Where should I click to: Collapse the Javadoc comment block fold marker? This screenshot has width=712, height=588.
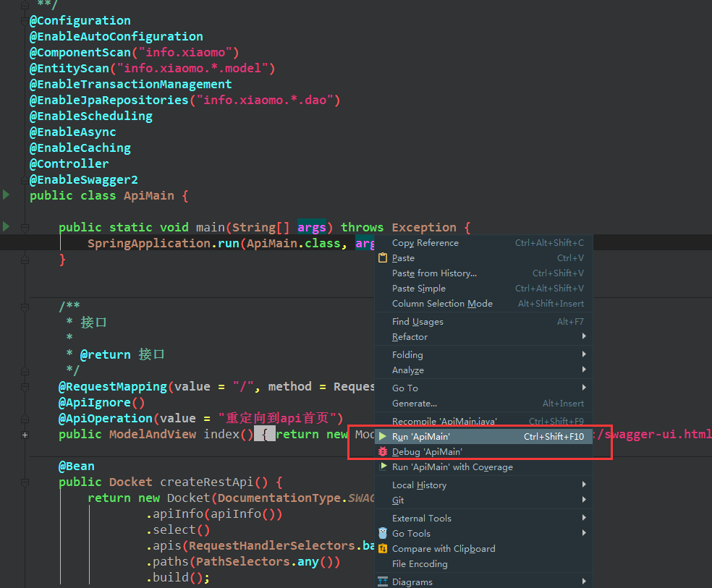click(25, 307)
